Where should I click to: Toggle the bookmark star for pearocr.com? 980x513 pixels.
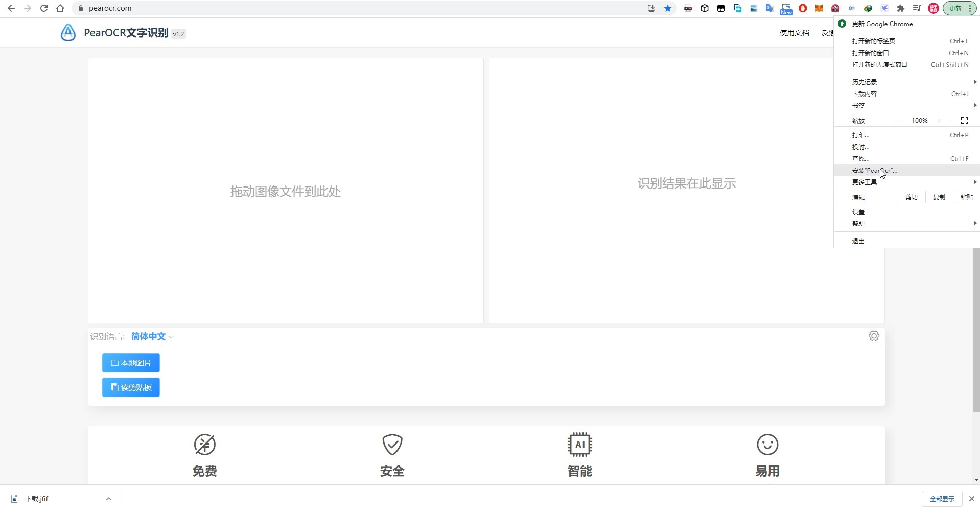pyautogui.click(x=668, y=8)
